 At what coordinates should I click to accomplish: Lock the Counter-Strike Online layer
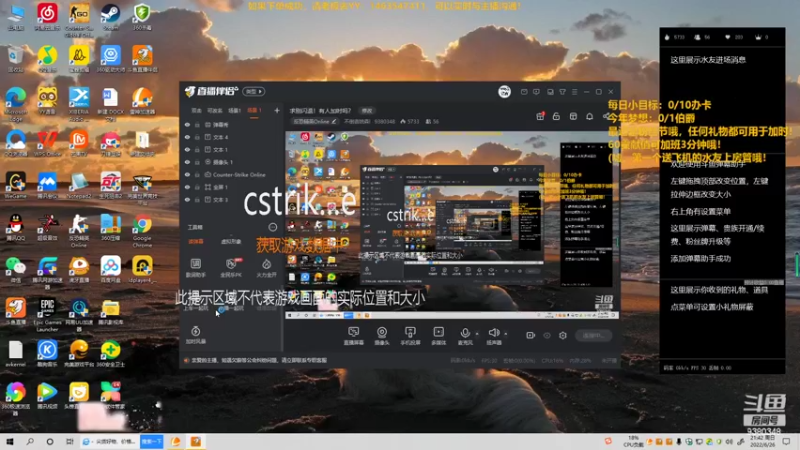pos(197,174)
